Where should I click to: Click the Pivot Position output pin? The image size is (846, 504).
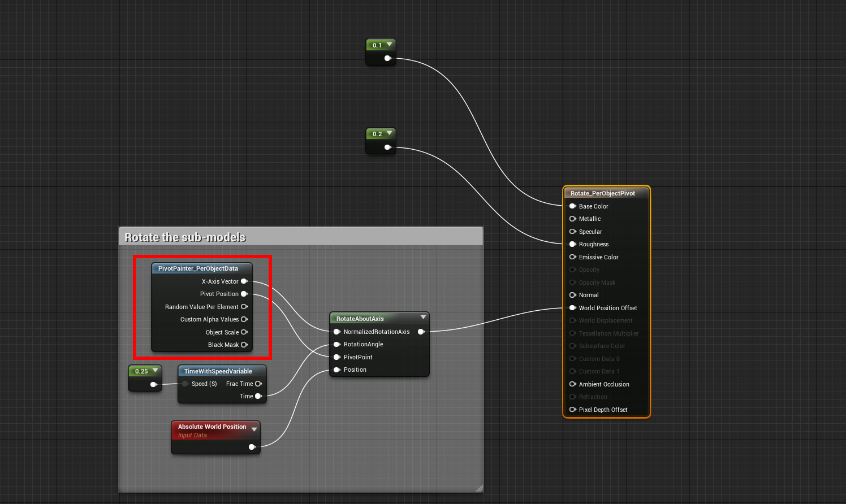[x=244, y=294]
